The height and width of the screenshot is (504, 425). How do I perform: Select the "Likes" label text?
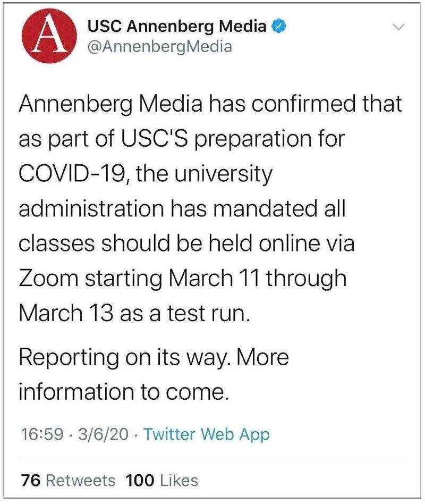(x=179, y=481)
